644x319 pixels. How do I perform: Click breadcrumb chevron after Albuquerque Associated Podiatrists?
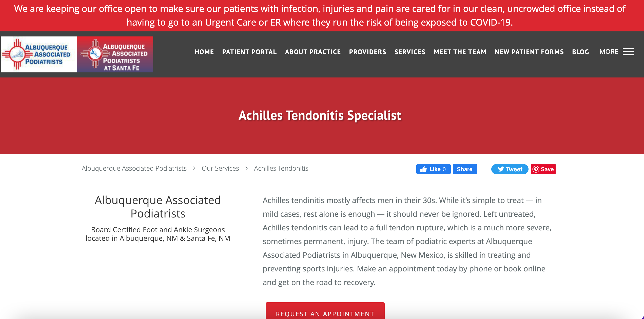tap(194, 168)
